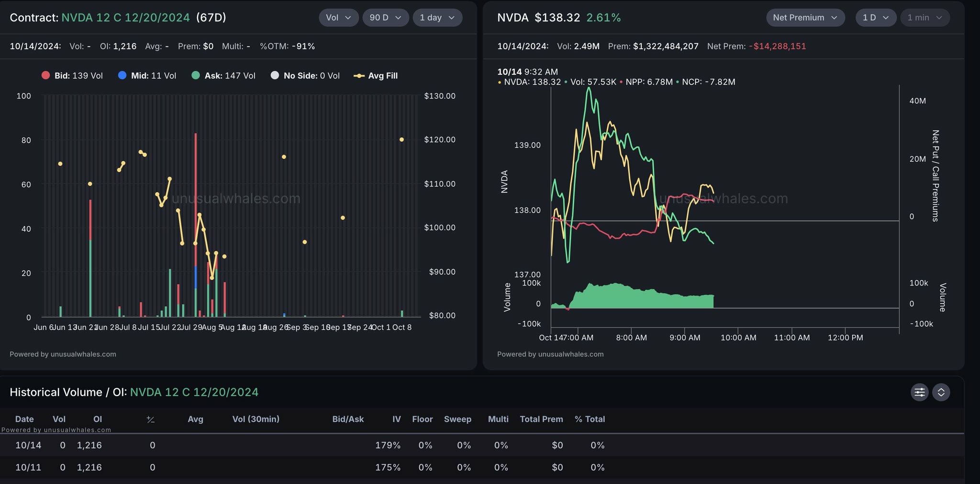Open the disabled 1 min dropdown
The width and height of the screenshot is (980, 484).
[925, 18]
